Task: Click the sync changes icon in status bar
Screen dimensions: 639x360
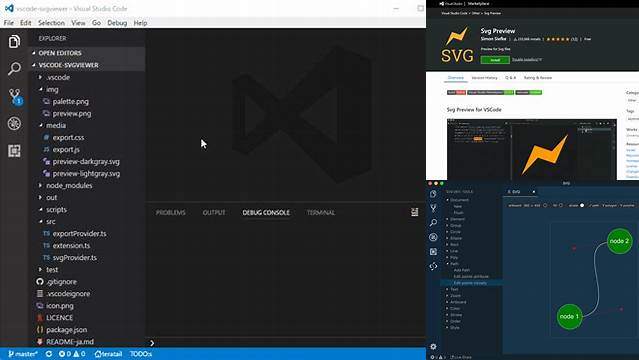Action: [49, 354]
